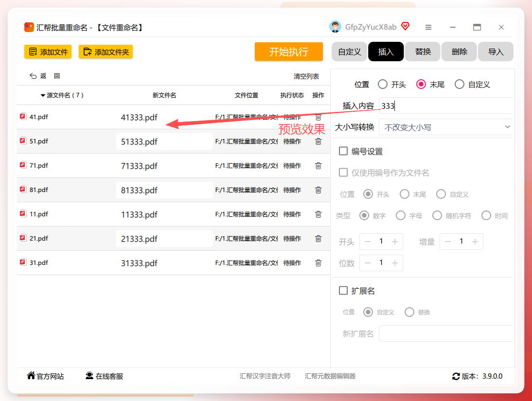
Task: Click the 新文件名 column header
Action: point(164,95)
